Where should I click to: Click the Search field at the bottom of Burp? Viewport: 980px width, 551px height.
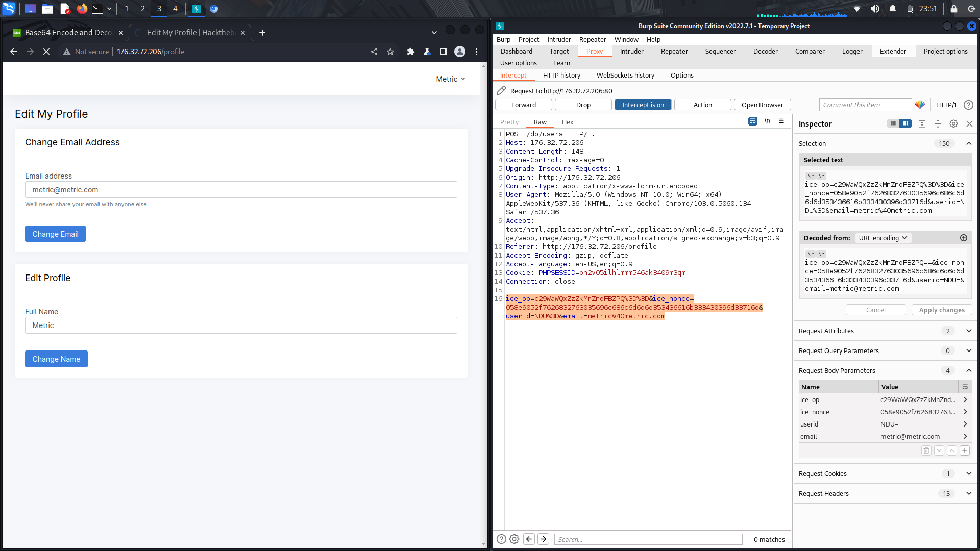(648, 539)
